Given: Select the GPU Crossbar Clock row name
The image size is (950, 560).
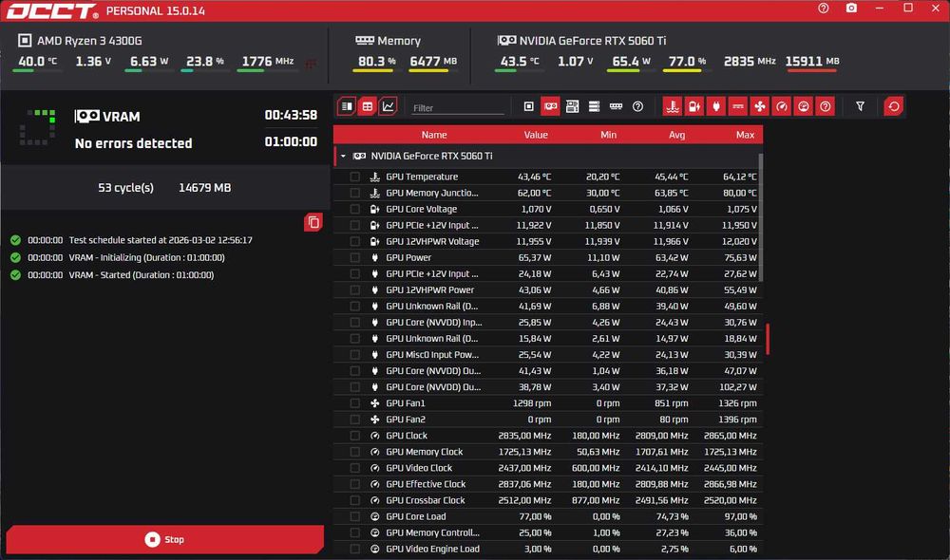Looking at the screenshot, I should [x=426, y=500].
